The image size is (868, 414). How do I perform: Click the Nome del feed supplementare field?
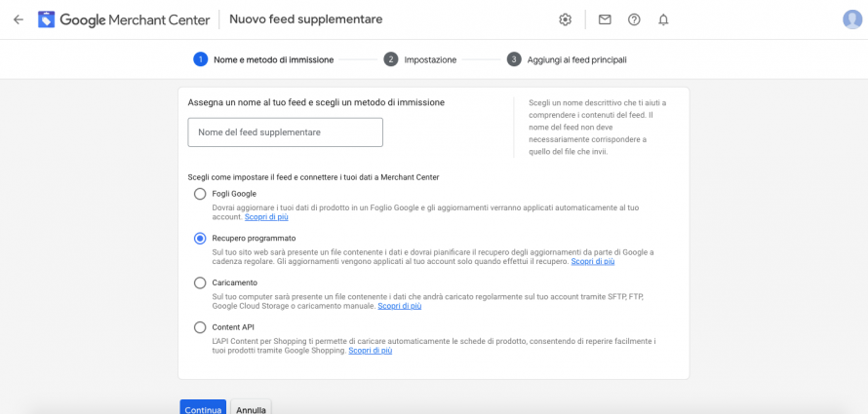pyautogui.click(x=285, y=132)
